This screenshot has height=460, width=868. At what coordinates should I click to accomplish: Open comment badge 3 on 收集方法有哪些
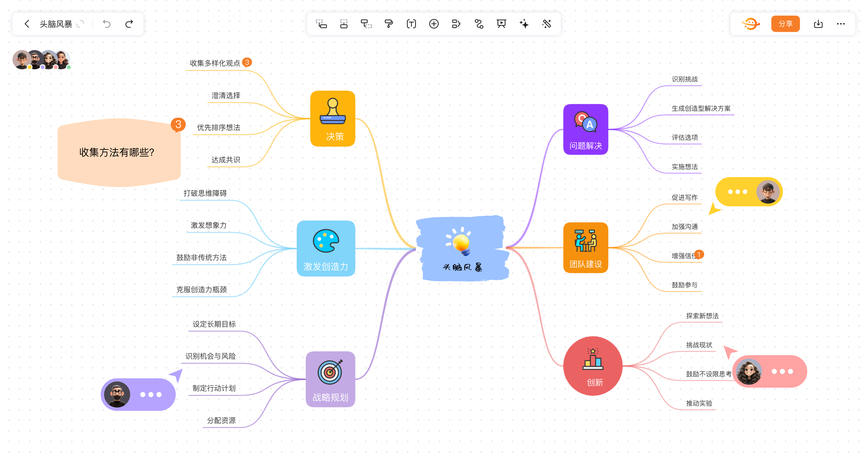pos(178,125)
